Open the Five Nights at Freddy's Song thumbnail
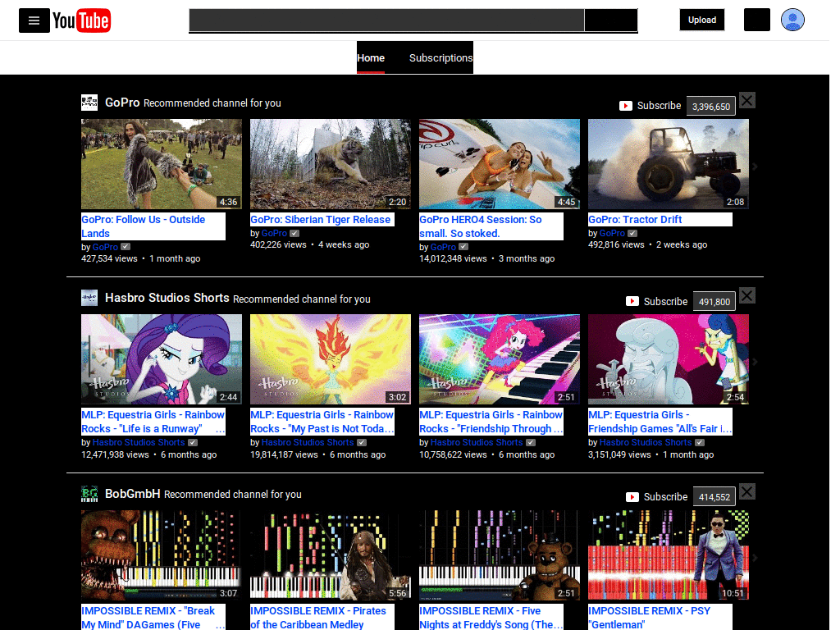The width and height of the screenshot is (840, 630). (500, 555)
